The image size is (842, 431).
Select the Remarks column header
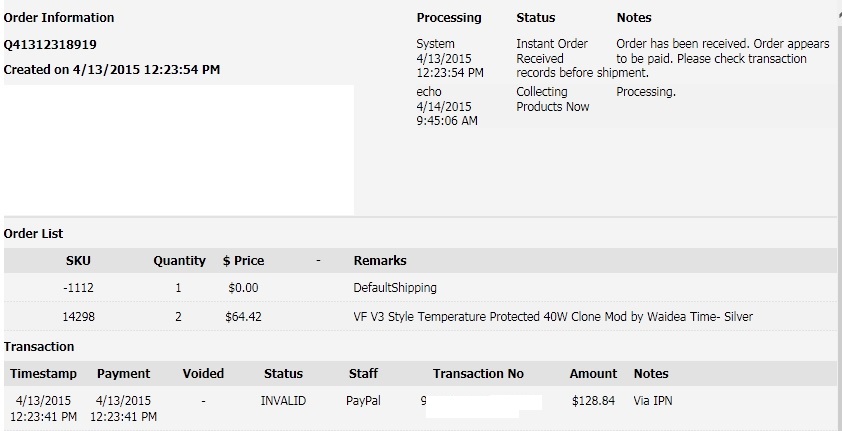(x=380, y=261)
